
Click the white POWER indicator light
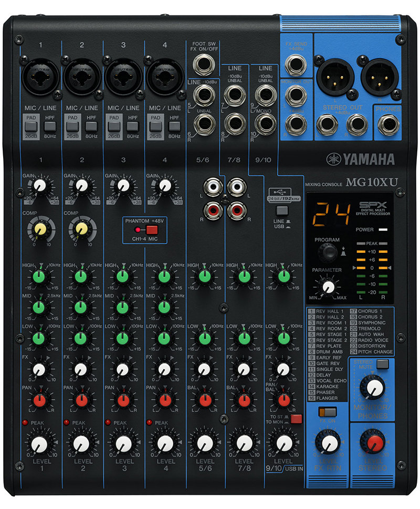[383, 229]
